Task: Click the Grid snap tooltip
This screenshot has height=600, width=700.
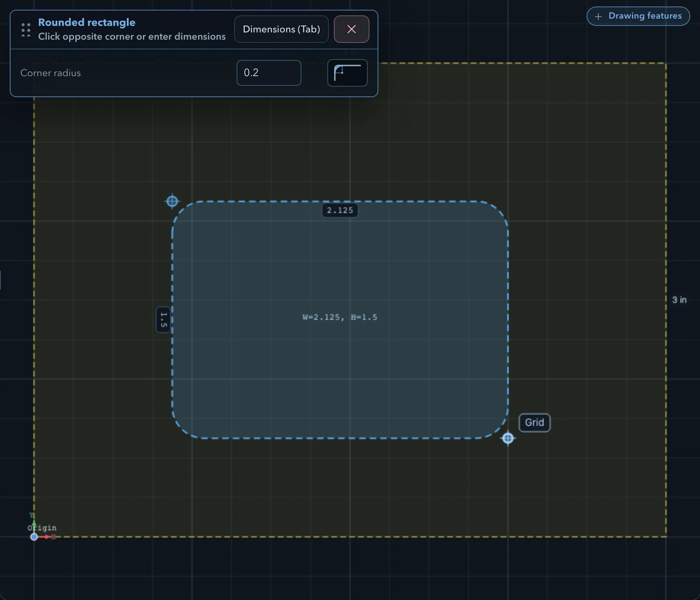Action: [x=534, y=423]
